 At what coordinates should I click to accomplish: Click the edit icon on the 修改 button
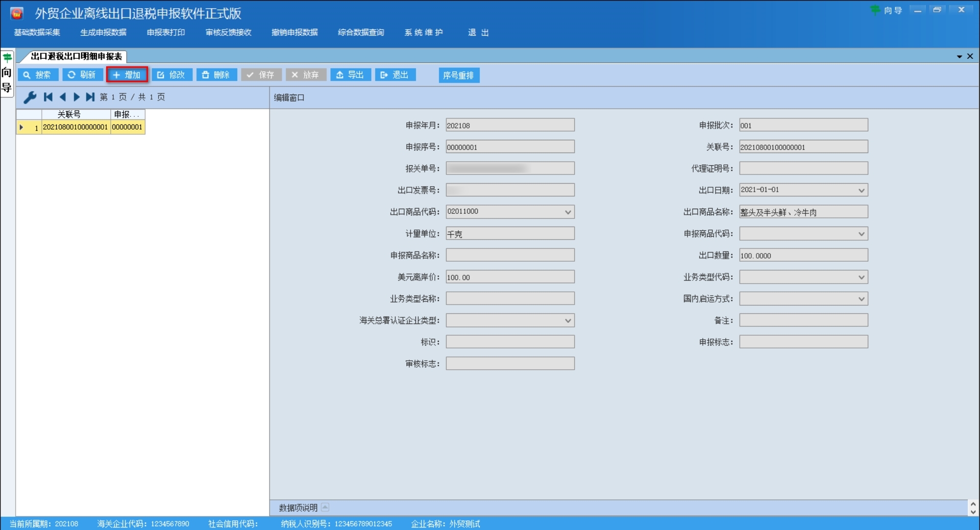[161, 74]
